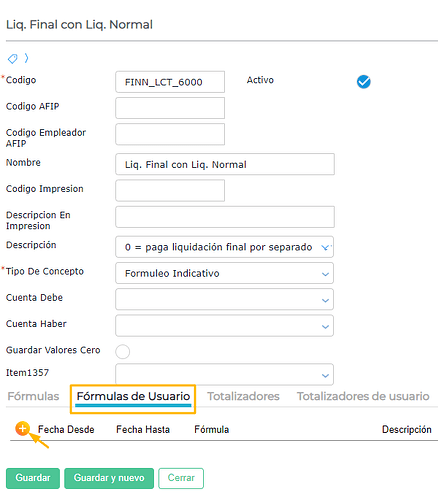Click the Descripción column header in table
The image size is (438, 500).
407,430
